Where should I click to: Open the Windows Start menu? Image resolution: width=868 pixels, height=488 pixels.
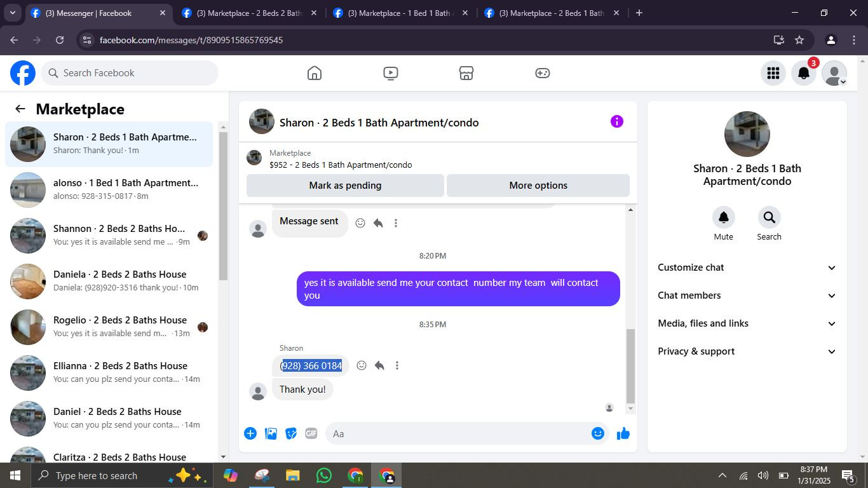click(x=15, y=475)
